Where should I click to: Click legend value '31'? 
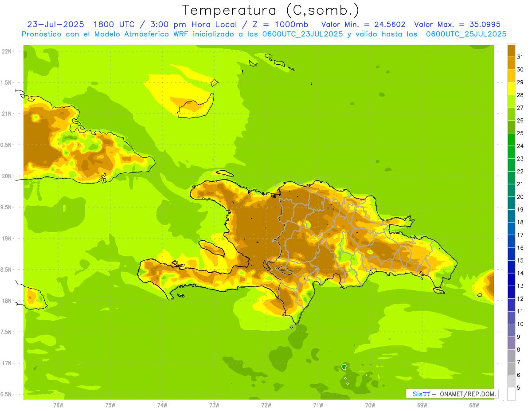[520, 57]
